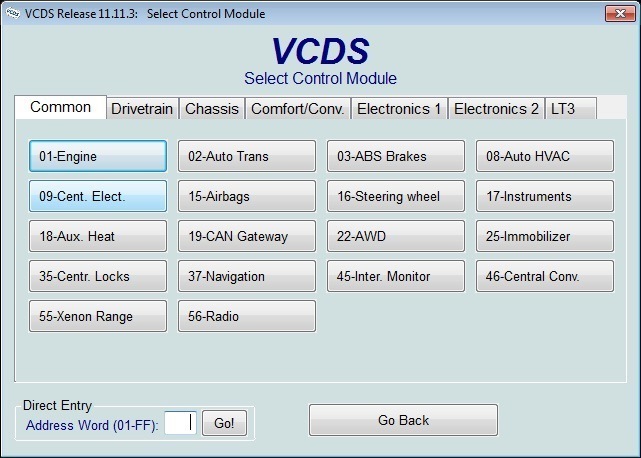Open 45-Inter. Monitor module

396,276
